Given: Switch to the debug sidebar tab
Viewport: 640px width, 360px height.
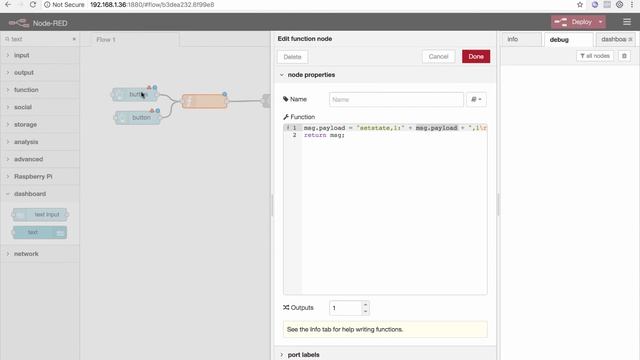Looking at the screenshot, I should point(568,40).
